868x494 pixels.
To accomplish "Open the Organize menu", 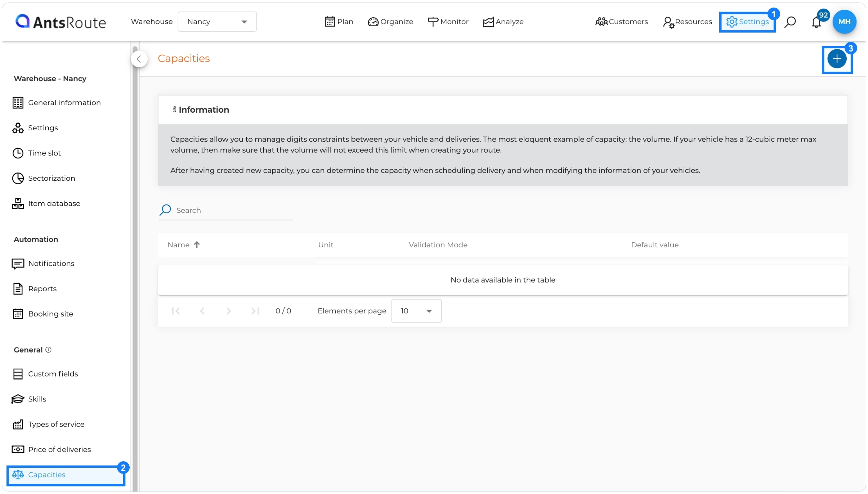I will [390, 22].
